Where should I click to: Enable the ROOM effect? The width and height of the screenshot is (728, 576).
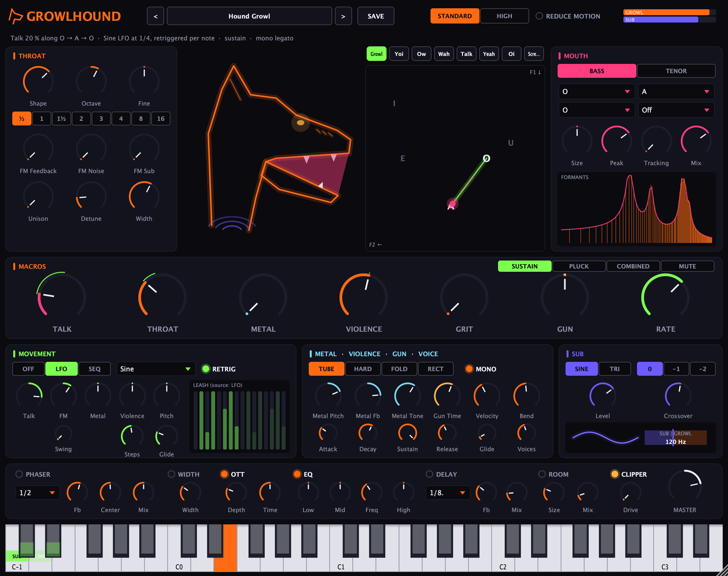(553, 474)
